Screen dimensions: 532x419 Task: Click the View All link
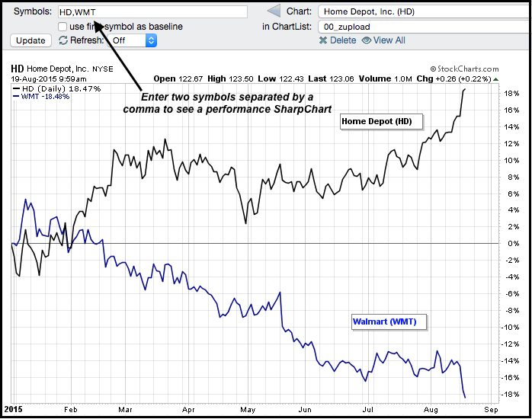point(389,40)
